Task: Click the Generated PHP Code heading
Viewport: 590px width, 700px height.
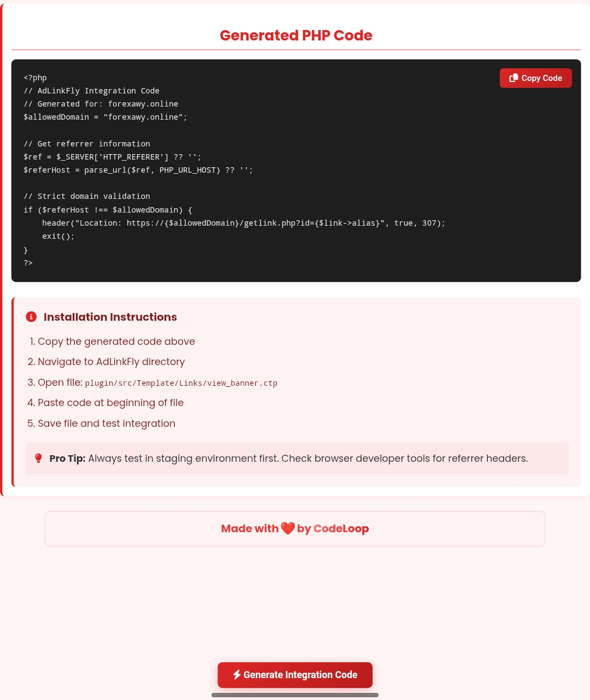Action: (296, 36)
